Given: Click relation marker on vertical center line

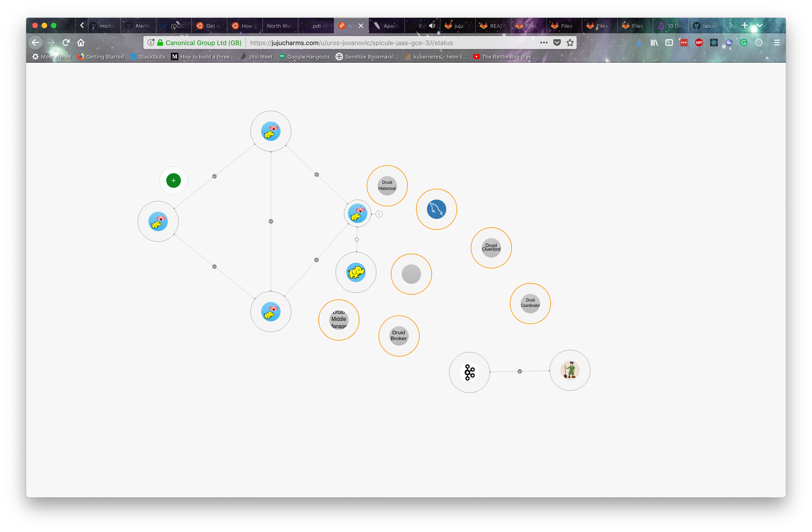Looking at the screenshot, I should 271,221.
